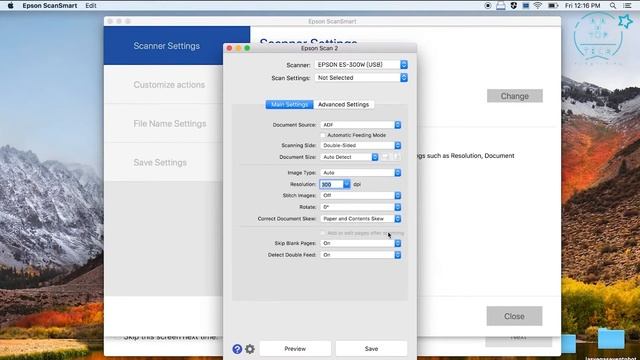Open the Rotate dropdown
This screenshot has height=360, width=640.
pyautogui.click(x=361, y=207)
